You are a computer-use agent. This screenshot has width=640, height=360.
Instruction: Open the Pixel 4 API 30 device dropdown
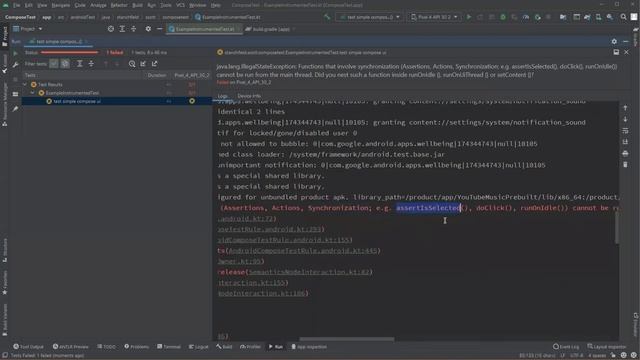[x=434, y=17]
